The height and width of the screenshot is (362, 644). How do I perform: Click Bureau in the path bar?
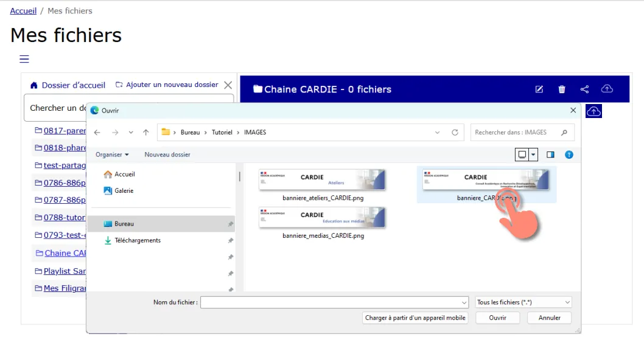pos(190,132)
